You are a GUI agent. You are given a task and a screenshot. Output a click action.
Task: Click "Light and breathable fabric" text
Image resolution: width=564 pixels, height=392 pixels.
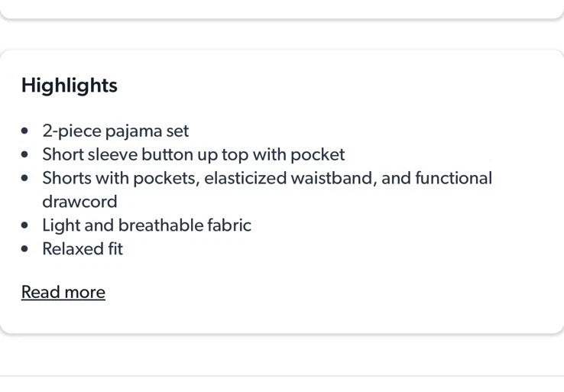coord(147,225)
